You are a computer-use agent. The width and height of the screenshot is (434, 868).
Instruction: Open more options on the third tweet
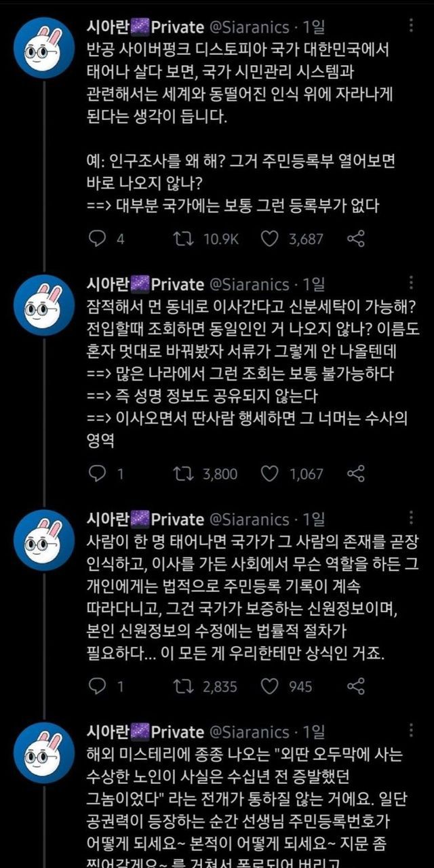click(412, 519)
